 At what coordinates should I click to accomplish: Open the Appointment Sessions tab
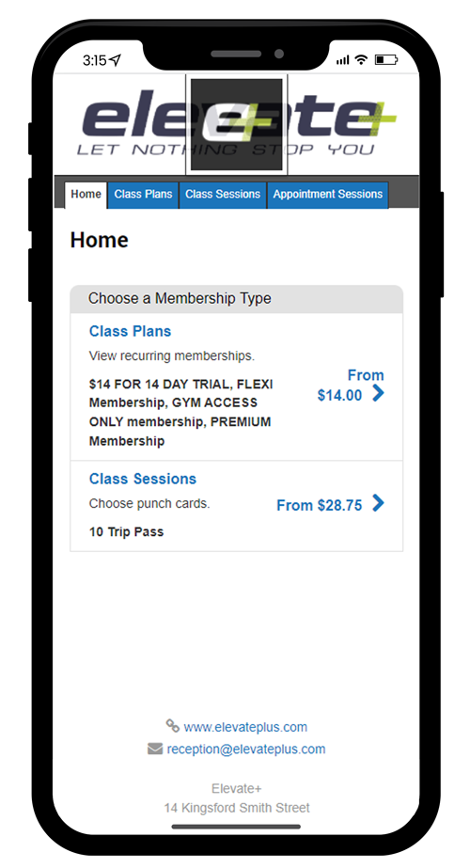[328, 195]
